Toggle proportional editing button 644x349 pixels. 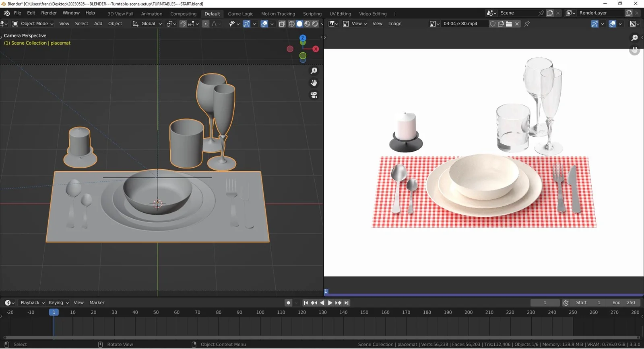point(206,24)
